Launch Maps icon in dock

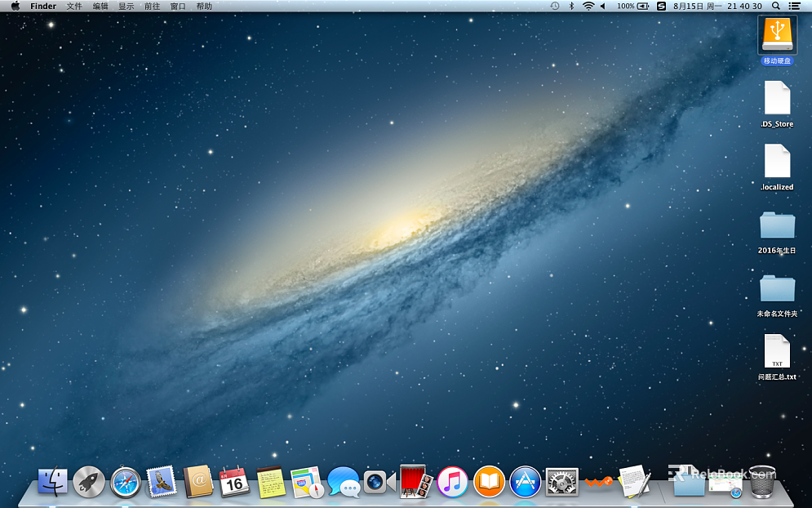[x=307, y=482]
